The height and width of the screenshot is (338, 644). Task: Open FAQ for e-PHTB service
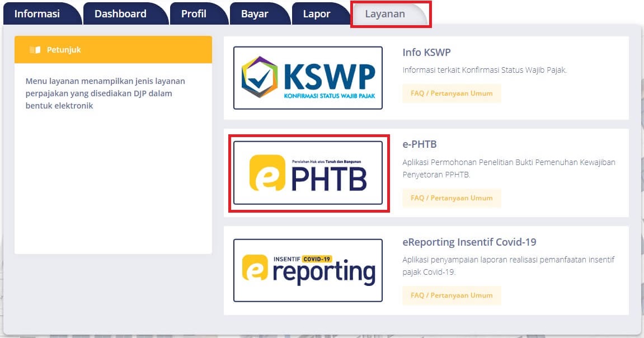point(452,198)
